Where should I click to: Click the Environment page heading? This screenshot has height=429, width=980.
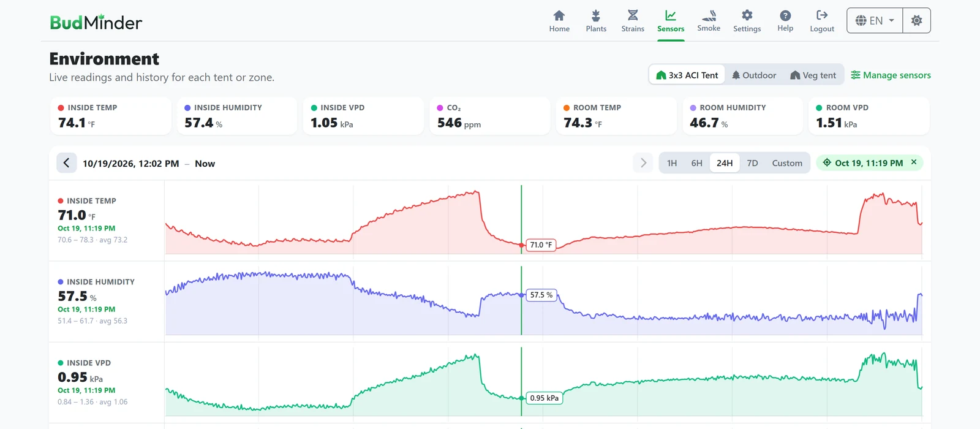104,59
